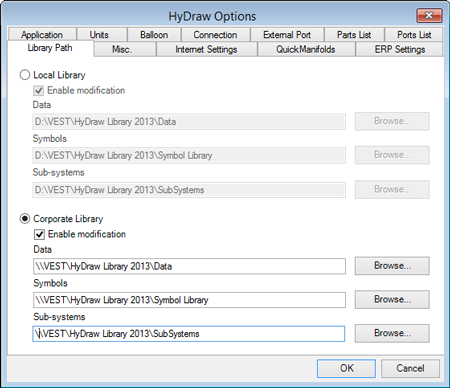The width and height of the screenshot is (450, 388).
Task: Open the Misc. tab
Action: tap(125, 49)
